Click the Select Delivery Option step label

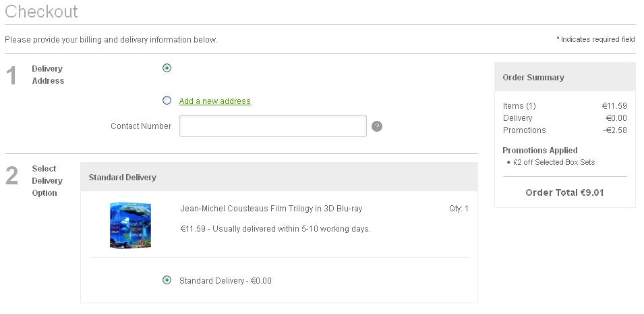(47, 181)
